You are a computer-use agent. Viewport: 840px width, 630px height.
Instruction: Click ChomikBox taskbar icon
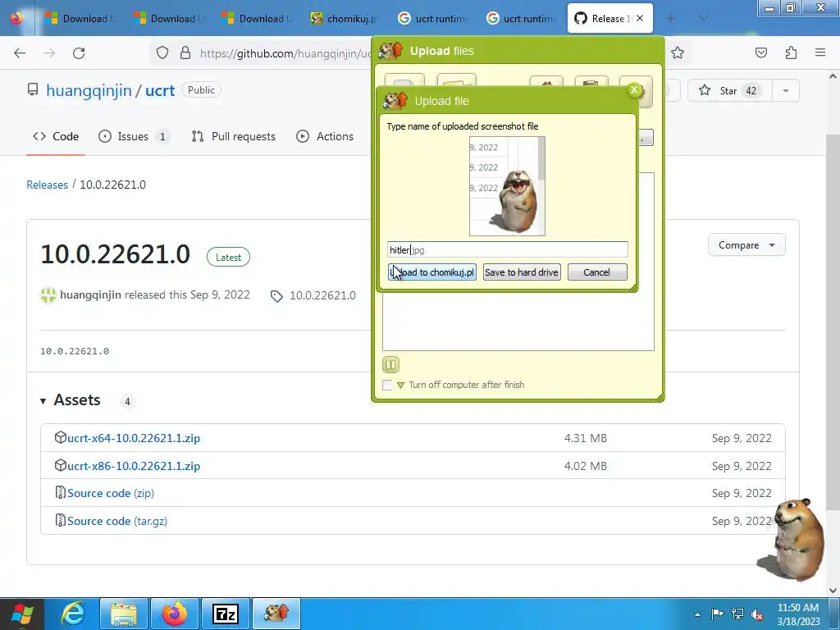pos(276,614)
